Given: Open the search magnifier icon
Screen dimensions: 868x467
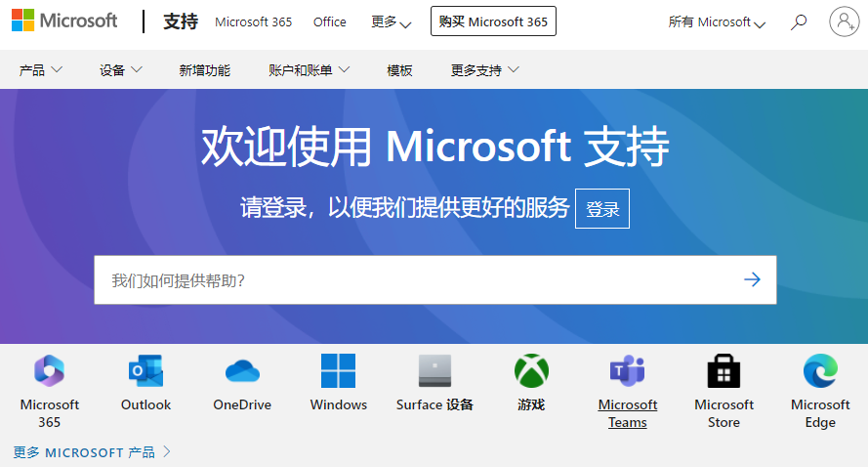Looking at the screenshot, I should click(x=799, y=22).
